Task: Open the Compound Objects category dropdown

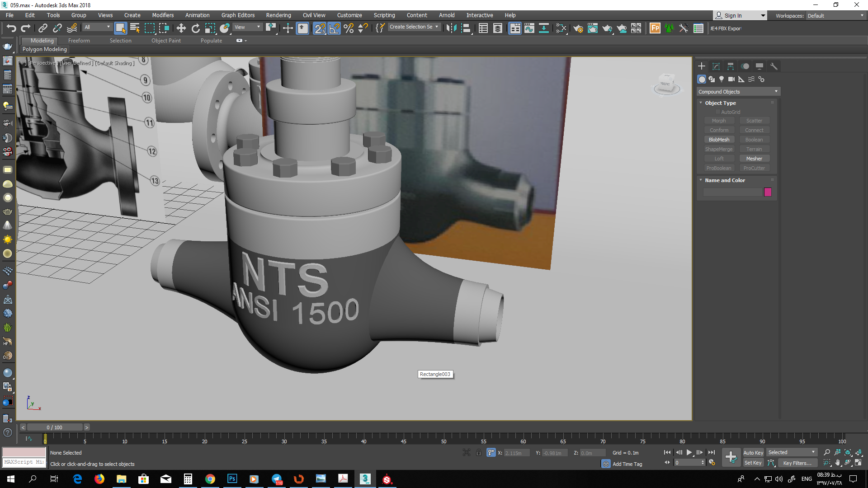Action: 738,92
